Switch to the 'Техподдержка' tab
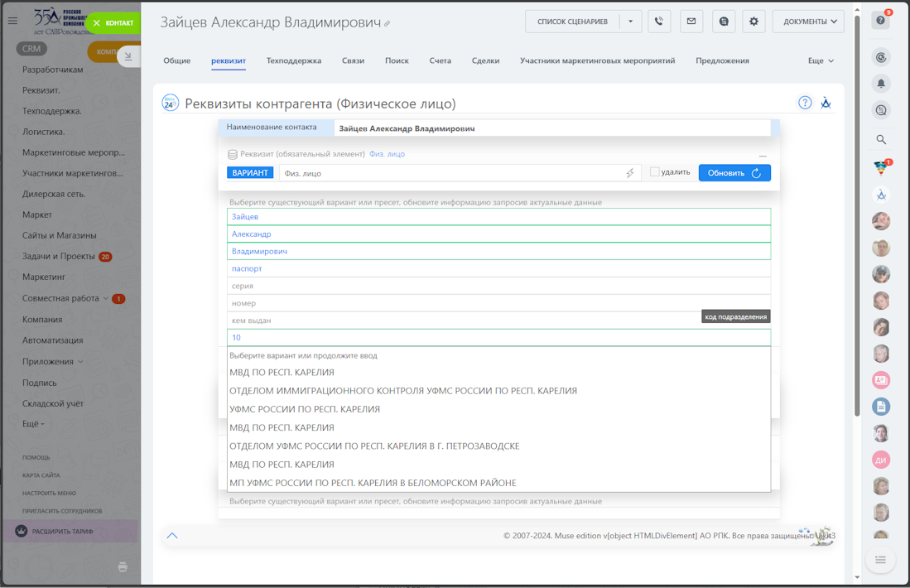The width and height of the screenshot is (910, 588). (293, 60)
